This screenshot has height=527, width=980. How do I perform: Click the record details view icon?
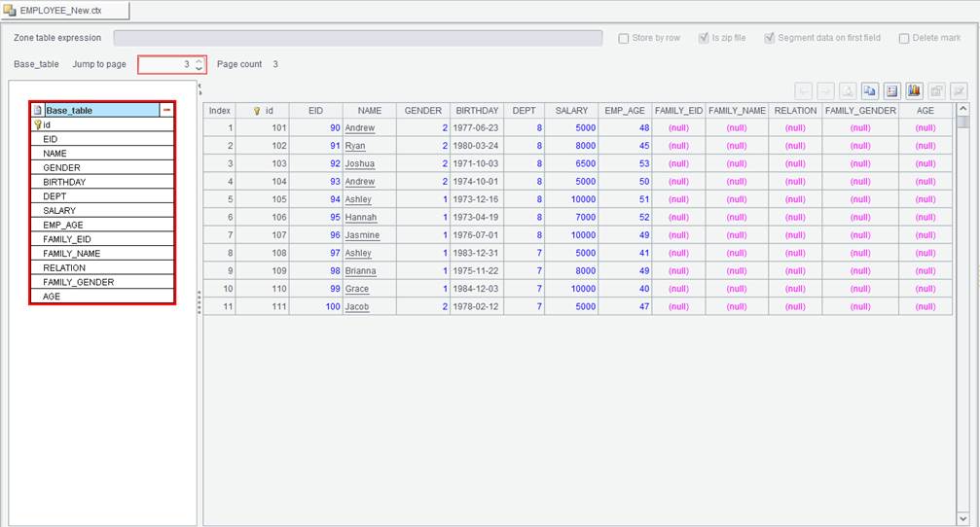point(891,91)
